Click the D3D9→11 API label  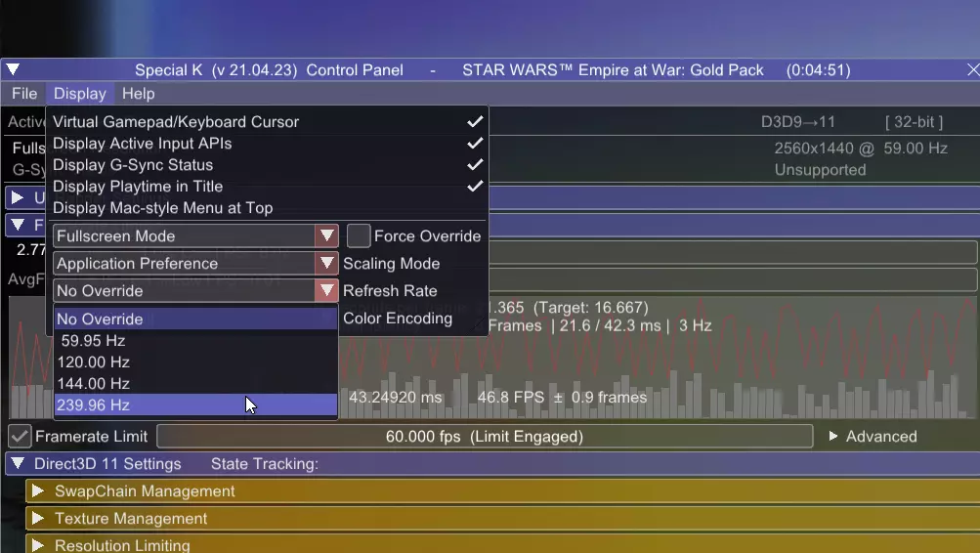798,122
